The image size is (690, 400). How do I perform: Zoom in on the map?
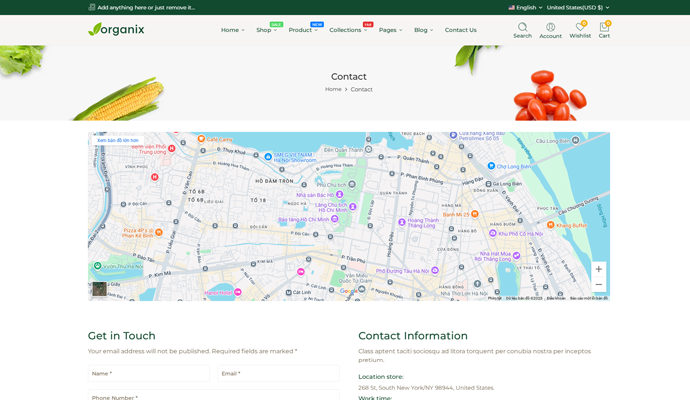point(598,269)
